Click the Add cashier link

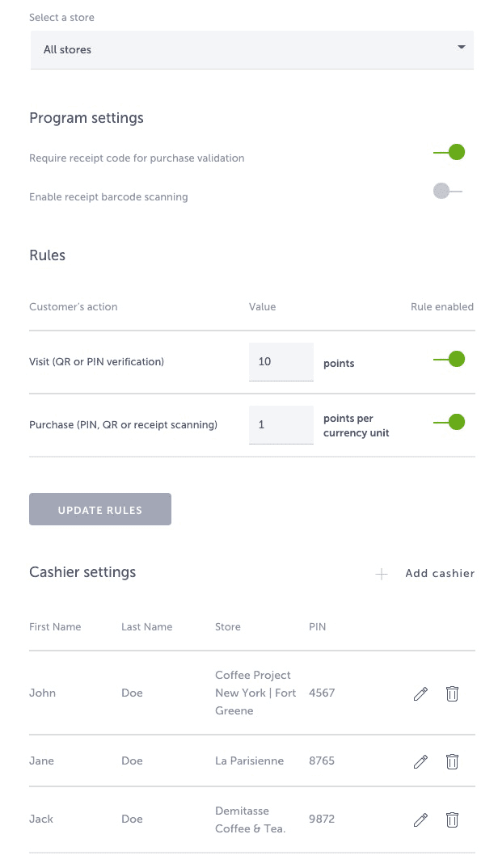point(440,573)
